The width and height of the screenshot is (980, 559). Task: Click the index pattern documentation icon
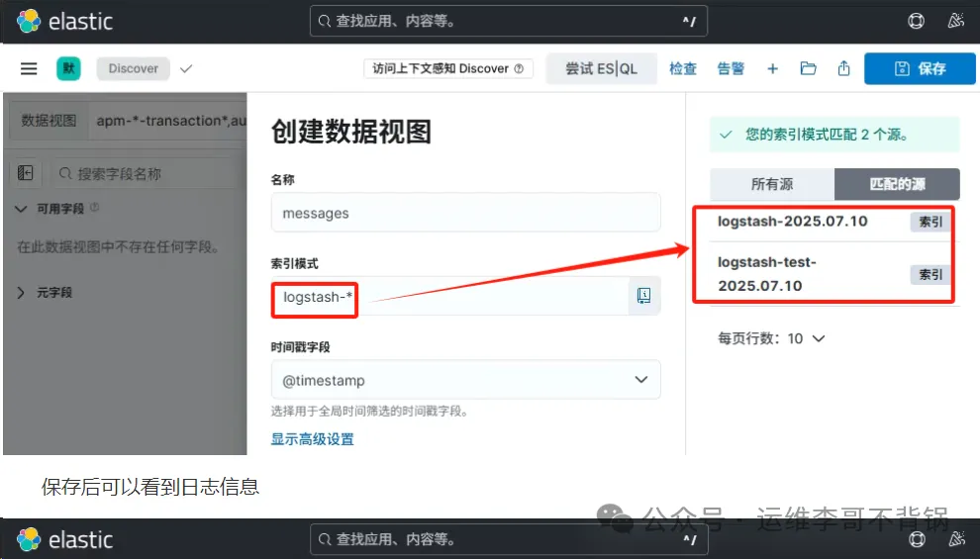643,296
